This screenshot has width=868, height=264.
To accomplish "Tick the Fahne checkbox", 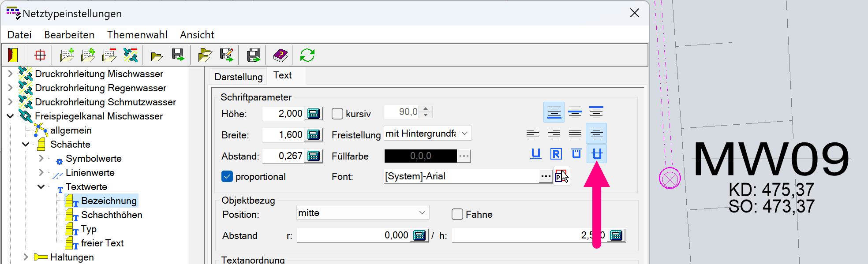I will coord(457,214).
